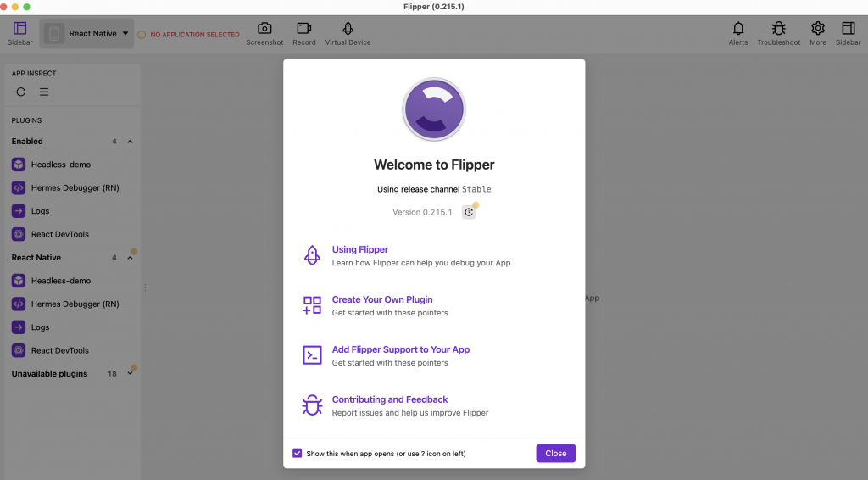The height and width of the screenshot is (480, 868).
Task: Open Alerts bell icon
Action: pyautogui.click(x=738, y=33)
